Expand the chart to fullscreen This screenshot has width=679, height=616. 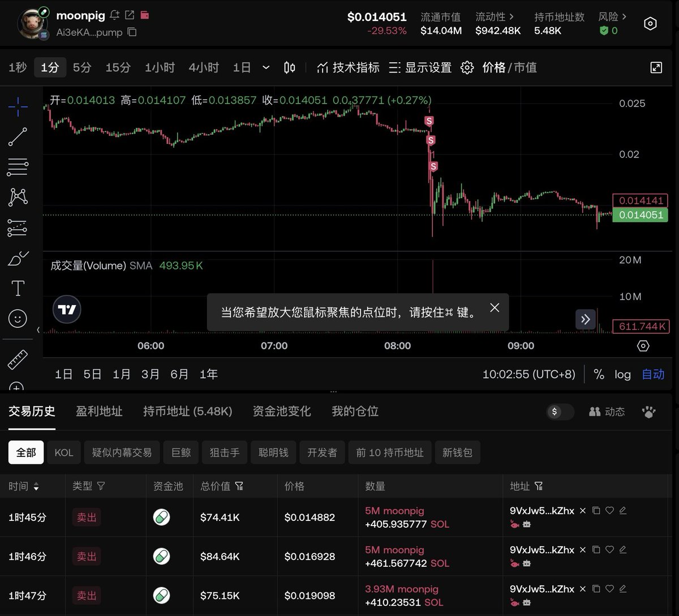tap(656, 67)
